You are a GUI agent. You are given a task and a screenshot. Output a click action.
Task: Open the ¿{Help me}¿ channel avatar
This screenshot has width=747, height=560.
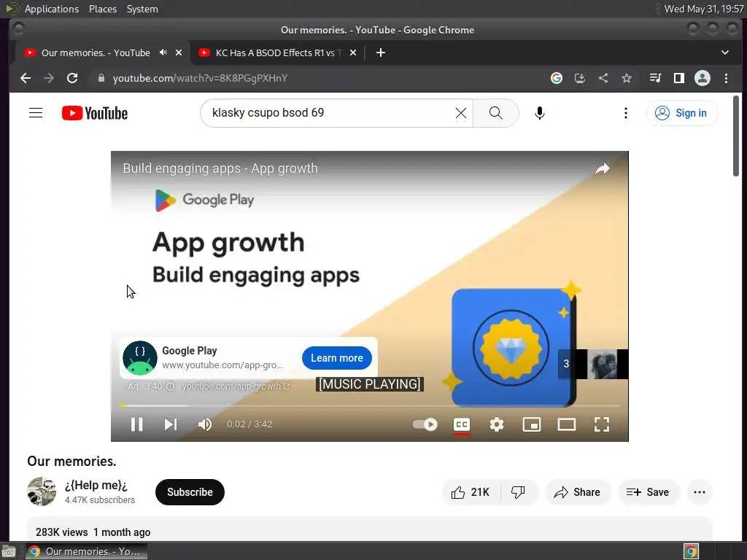[42, 491]
